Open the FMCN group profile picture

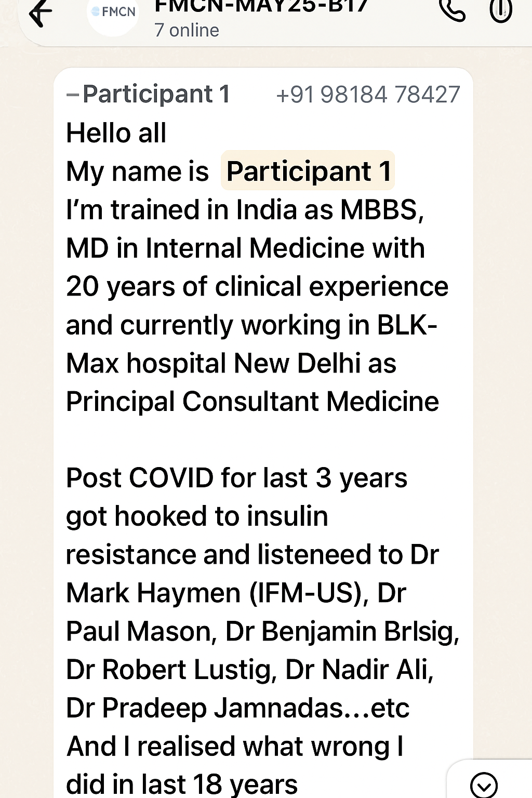113,14
